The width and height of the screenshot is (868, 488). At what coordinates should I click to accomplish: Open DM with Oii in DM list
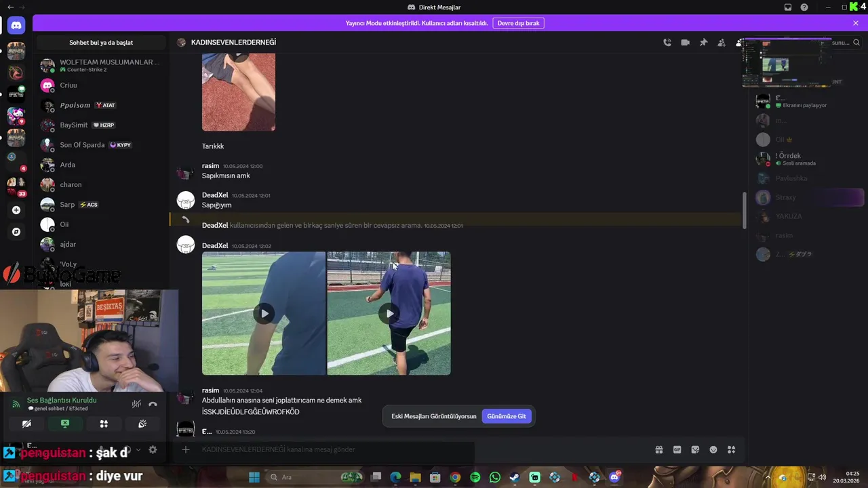pos(101,224)
